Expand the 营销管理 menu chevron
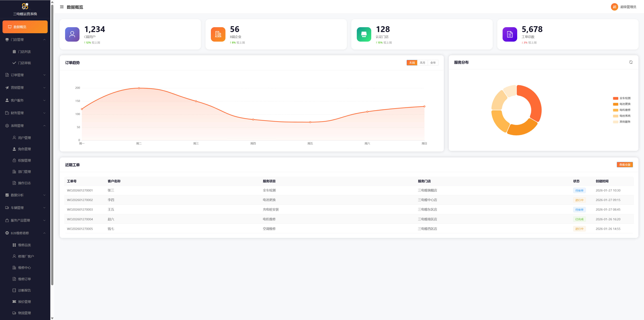This screenshot has width=644, height=320. coord(44,88)
